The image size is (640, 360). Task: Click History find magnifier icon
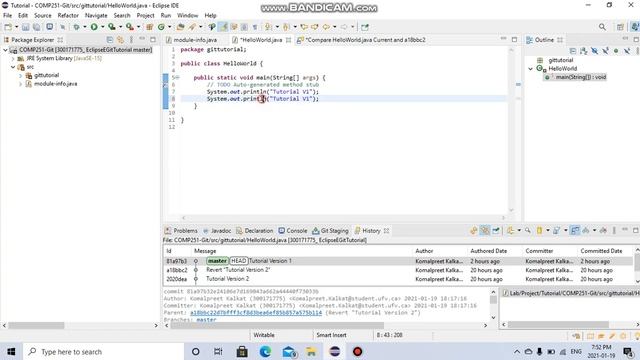528,231
